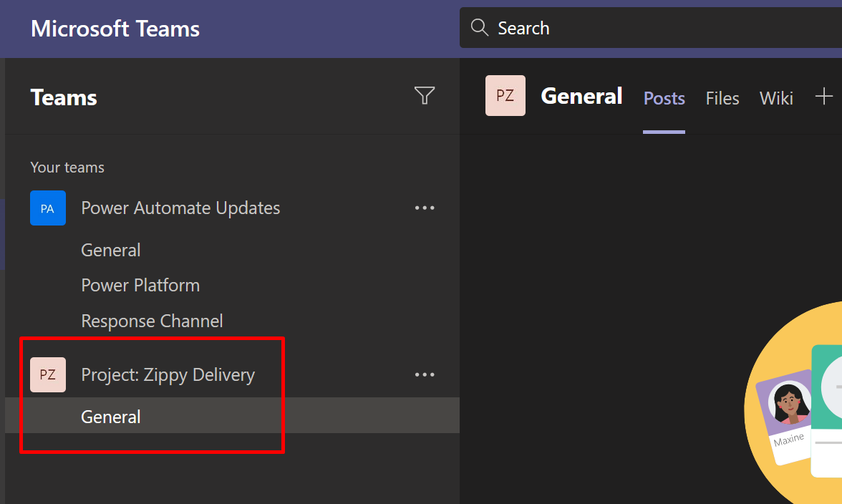Click the plus icon to add a tab
This screenshot has height=504, width=842.
(824, 97)
